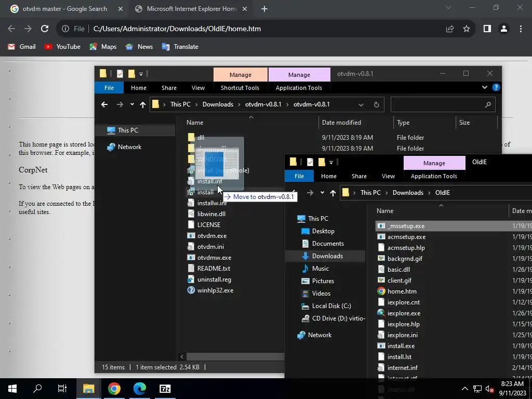Image resolution: width=532 pixels, height=399 pixels.
Task: Open recent locations dropdown in otvdm-v0.8.1 window
Action: [132, 104]
